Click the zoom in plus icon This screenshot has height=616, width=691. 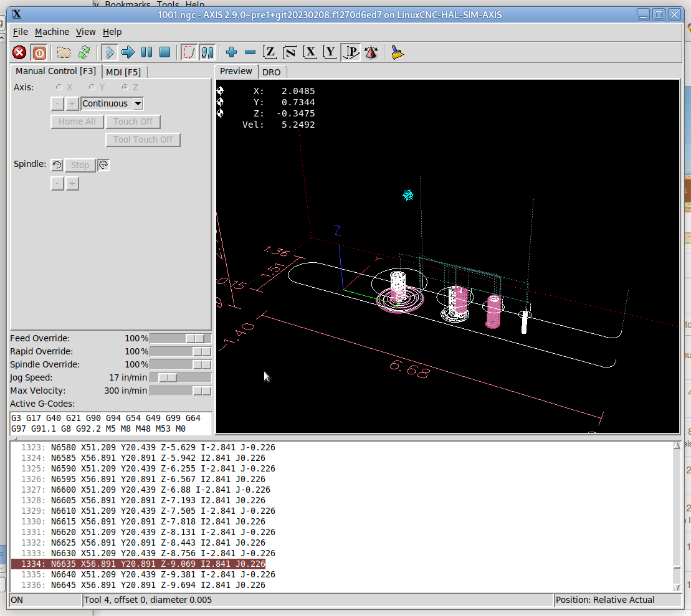click(x=231, y=52)
